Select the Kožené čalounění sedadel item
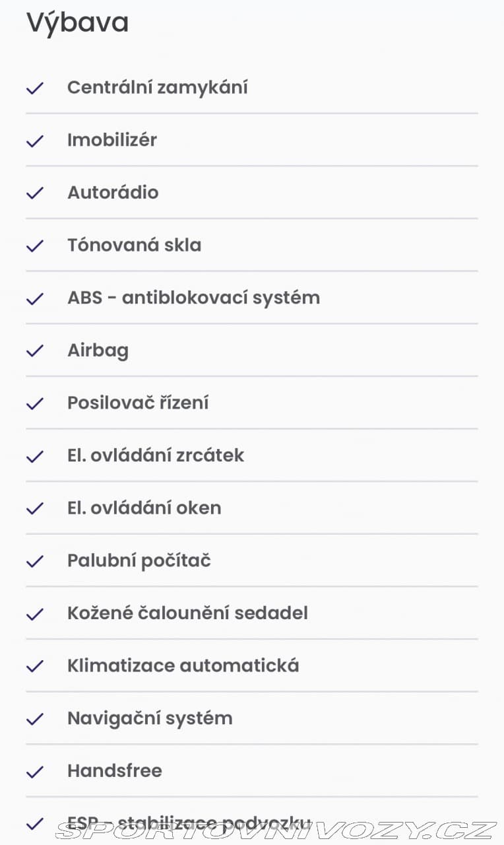The image size is (504, 845). pyautogui.click(x=252, y=613)
